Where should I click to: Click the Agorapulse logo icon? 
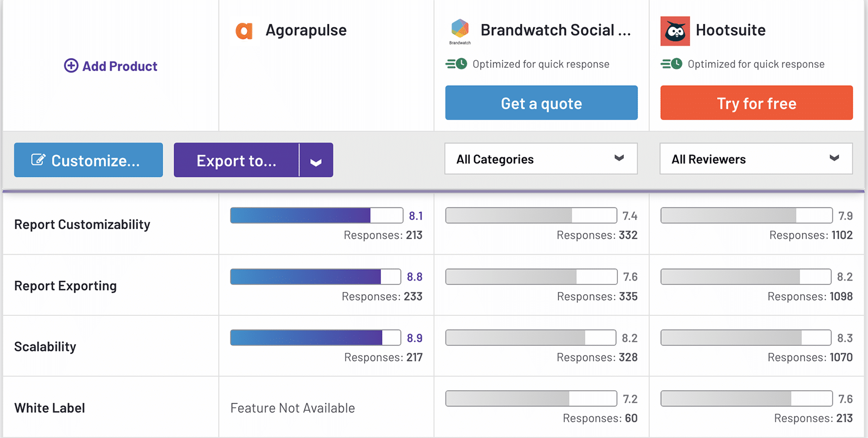[244, 31]
